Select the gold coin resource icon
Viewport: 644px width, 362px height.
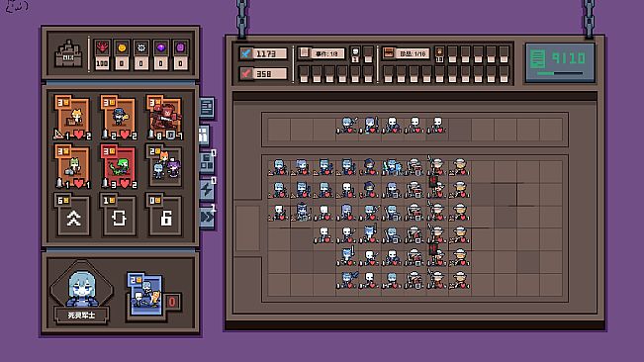[x=122, y=47]
